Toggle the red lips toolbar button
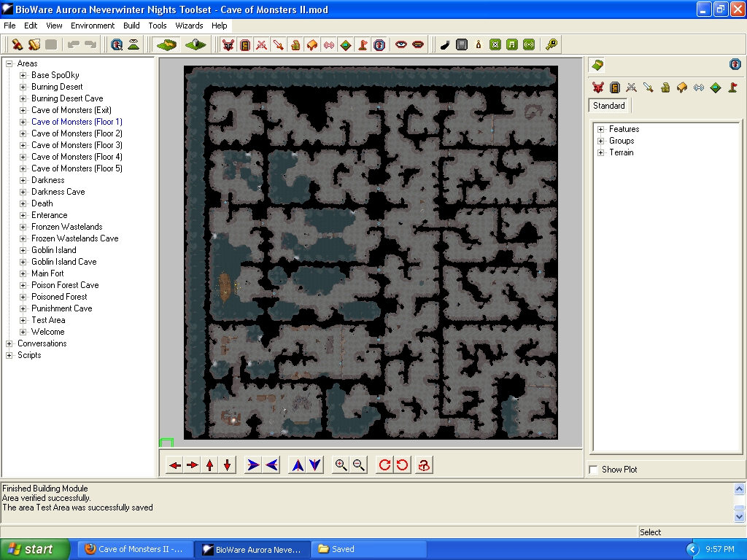Viewport: 747px width, 560px height. tap(418, 45)
